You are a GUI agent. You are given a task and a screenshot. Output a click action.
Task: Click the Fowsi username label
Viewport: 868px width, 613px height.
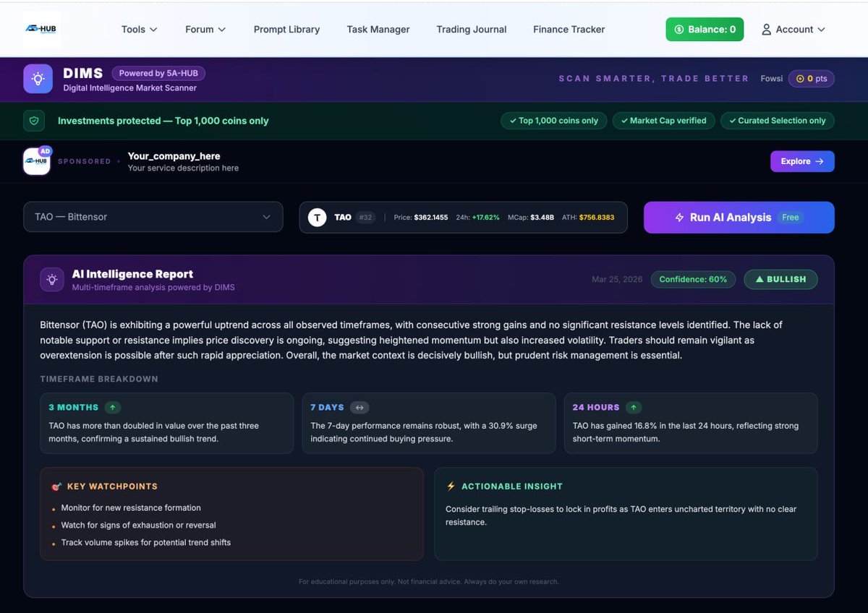tap(772, 79)
